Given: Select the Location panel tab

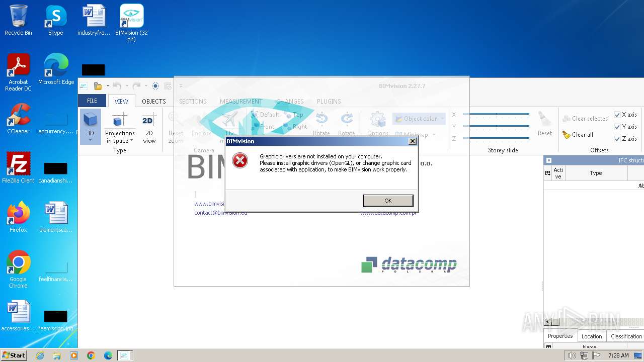Looking at the screenshot, I should click(592, 336).
